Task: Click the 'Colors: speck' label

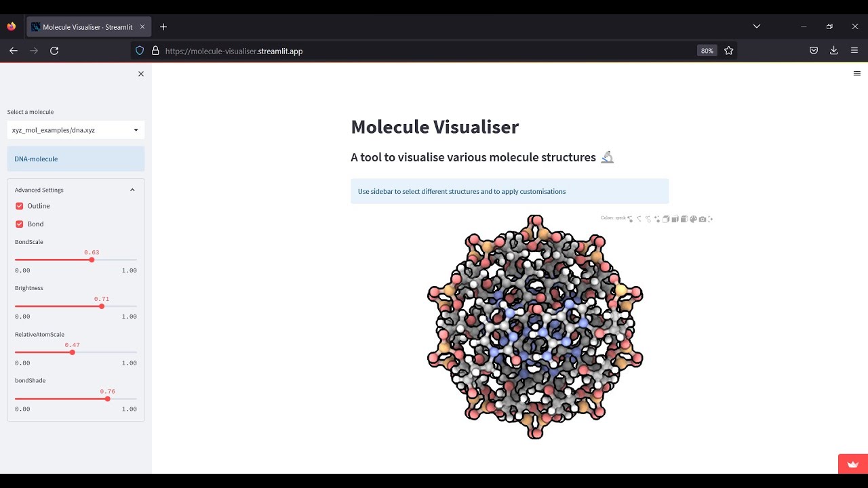Action: 613,218
